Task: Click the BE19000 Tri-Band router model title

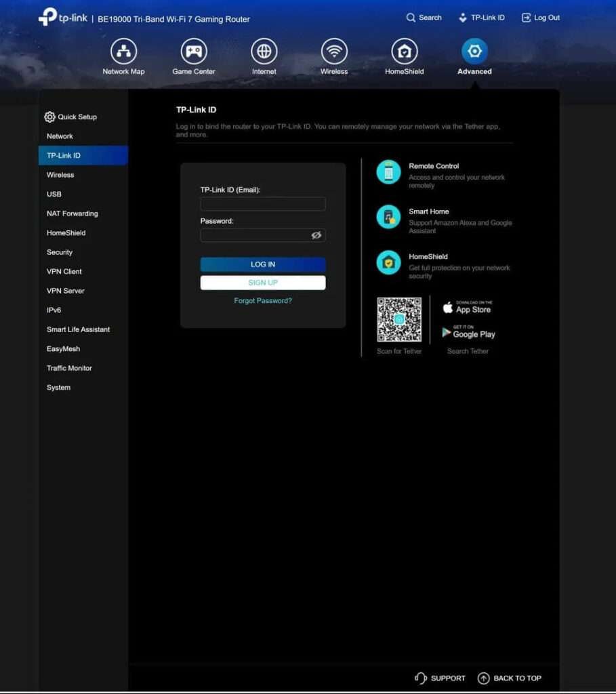Action: (x=173, y=19)
